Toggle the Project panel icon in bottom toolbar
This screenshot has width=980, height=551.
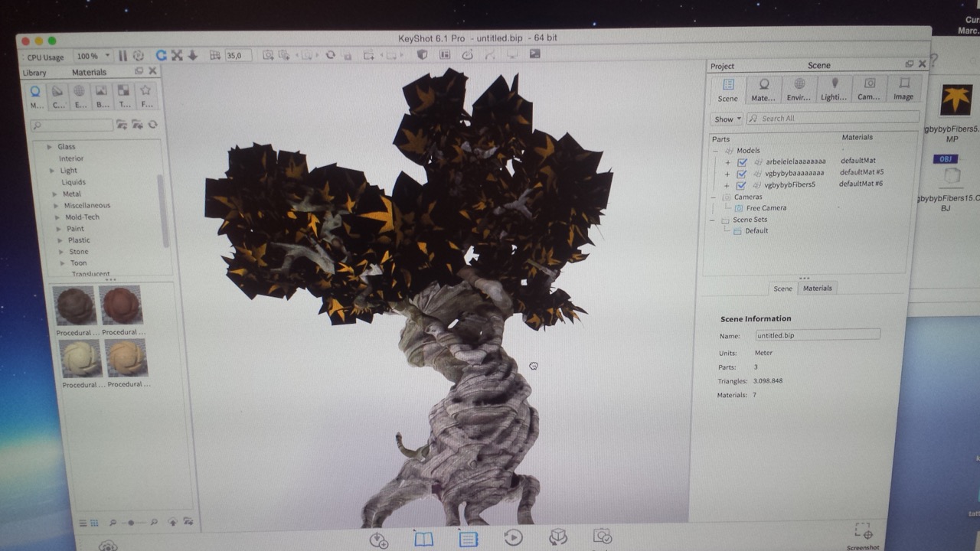[x=469, y=539]
